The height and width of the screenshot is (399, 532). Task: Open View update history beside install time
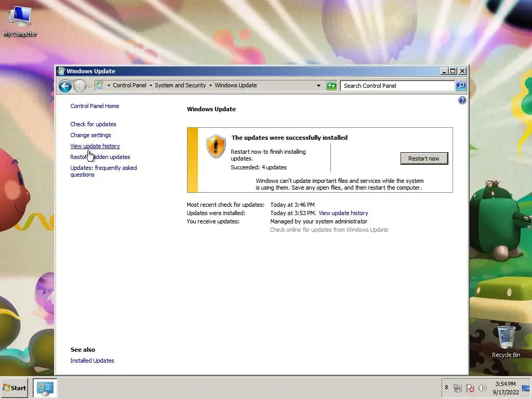343,213
